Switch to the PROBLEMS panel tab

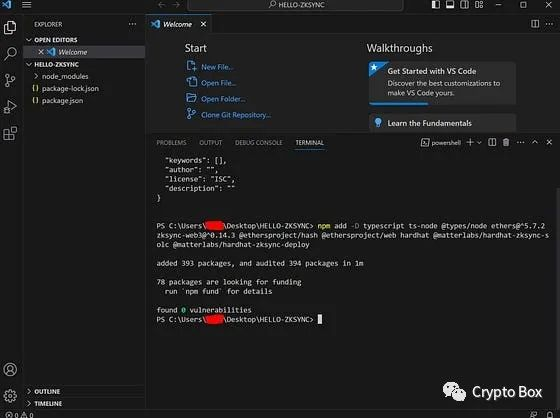(171, 143)
